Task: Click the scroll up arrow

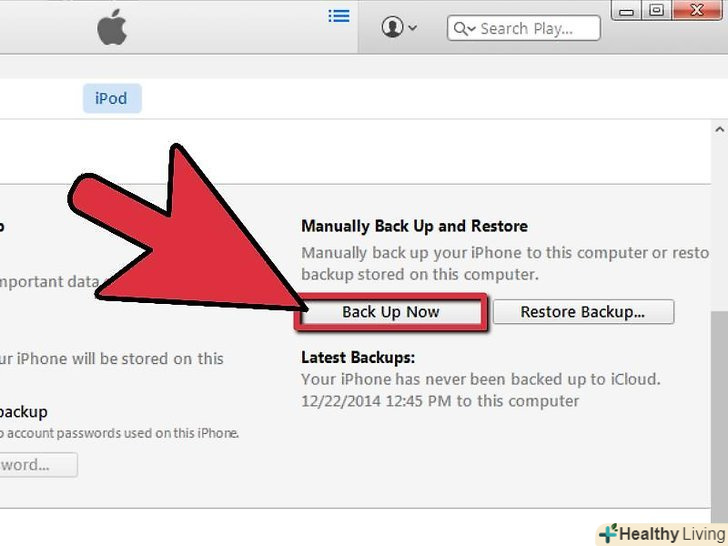Action: coord(719,130)
